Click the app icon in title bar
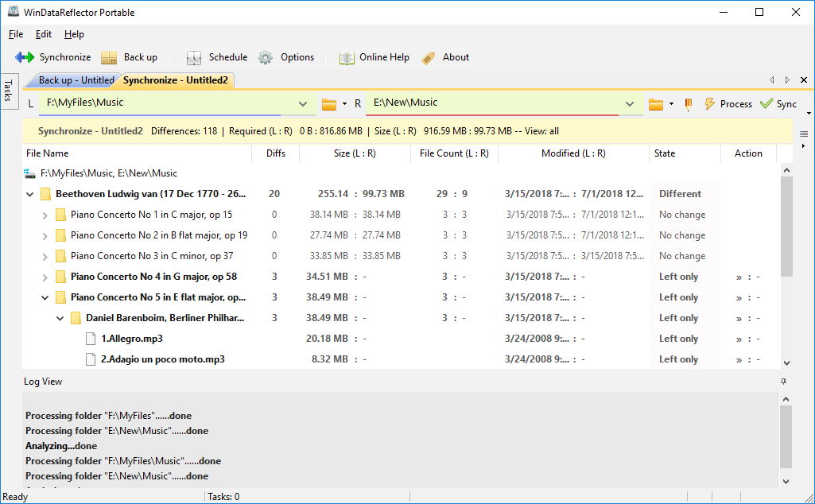The width and height of the screenshot is (815, 504). point(13,11)
